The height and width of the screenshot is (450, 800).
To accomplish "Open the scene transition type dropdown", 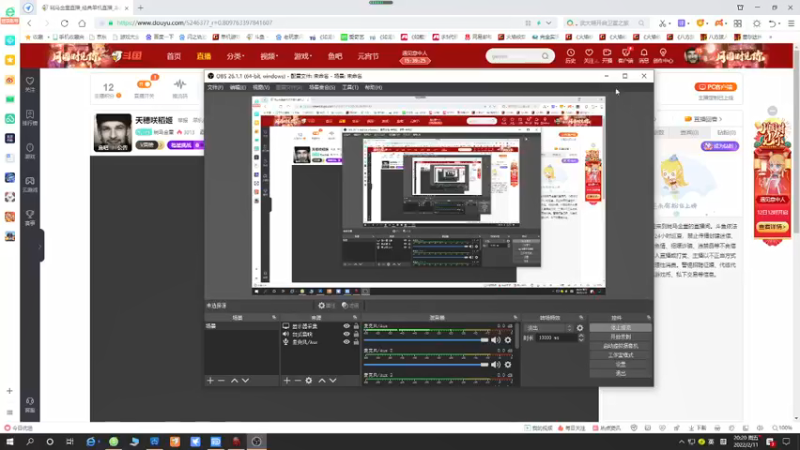I will (549, 328).
